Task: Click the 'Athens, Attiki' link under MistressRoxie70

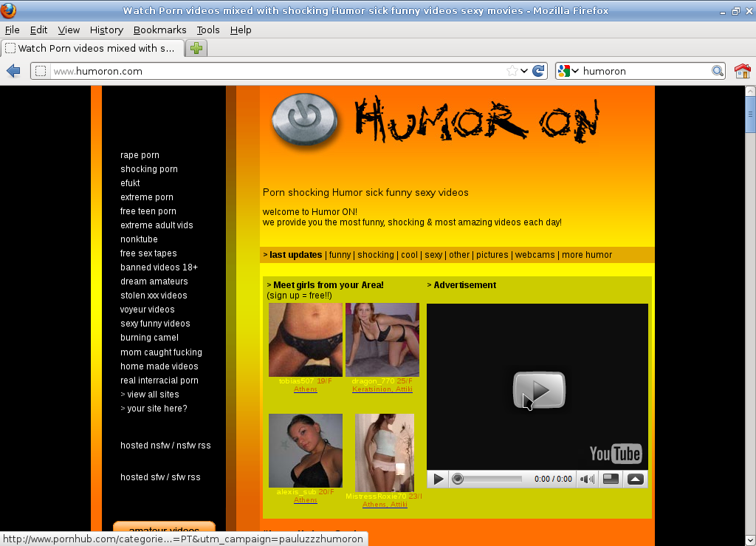Action: click(x=385, y=505)
